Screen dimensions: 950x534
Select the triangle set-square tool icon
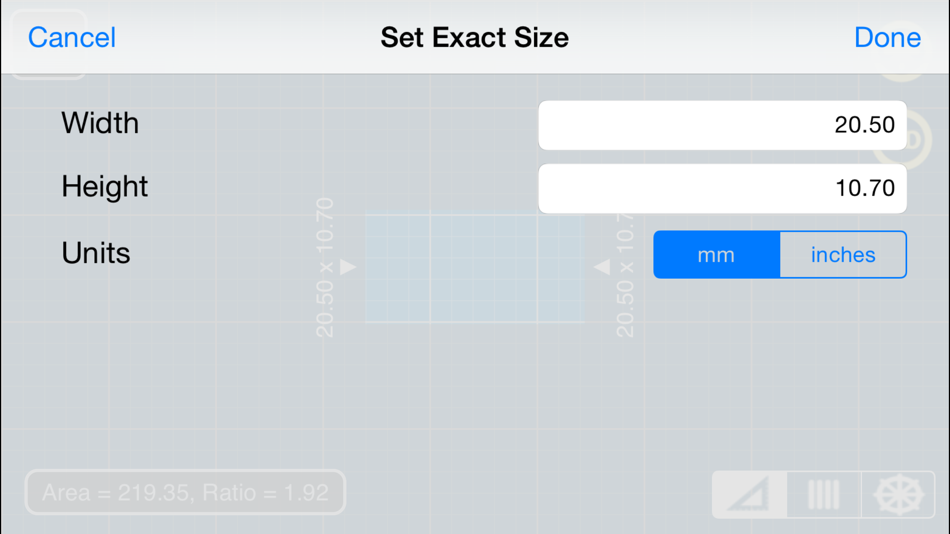(749, 494)
